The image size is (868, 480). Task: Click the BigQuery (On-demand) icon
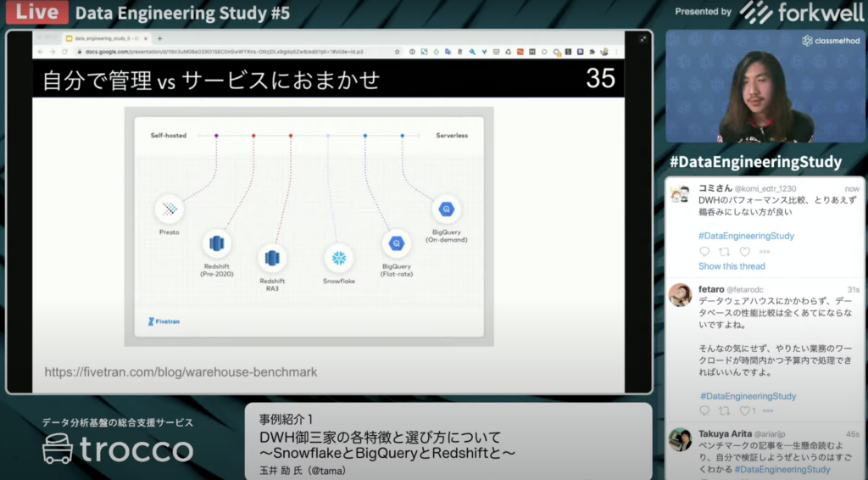pos(446,209)
